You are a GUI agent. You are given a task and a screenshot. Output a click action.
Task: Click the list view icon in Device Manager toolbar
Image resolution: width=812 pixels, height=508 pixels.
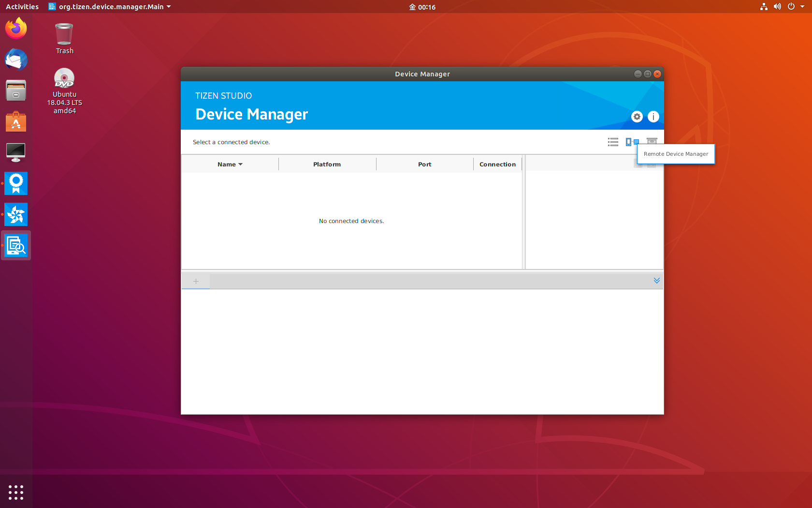613,142
